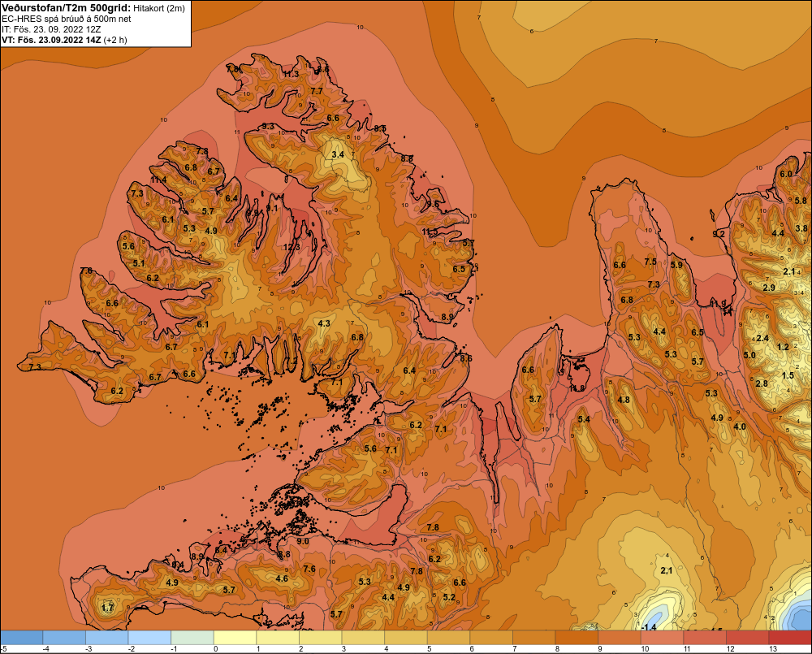The width and height of the screenshot is (812, 654).
Task: Click the title "Veðurstofan/T2m 500grid:"
Action: [66, 7]
